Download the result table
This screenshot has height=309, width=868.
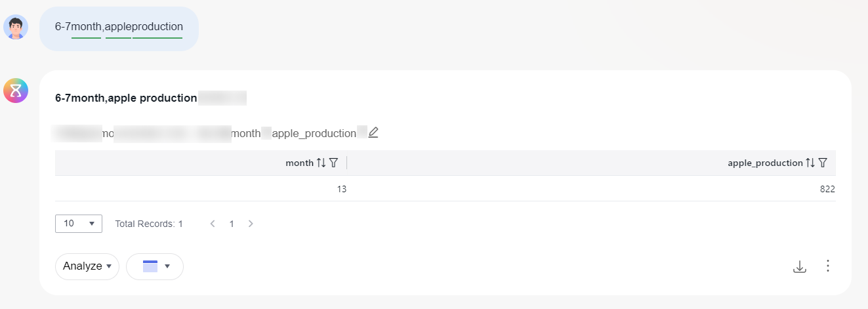(799, 266)
